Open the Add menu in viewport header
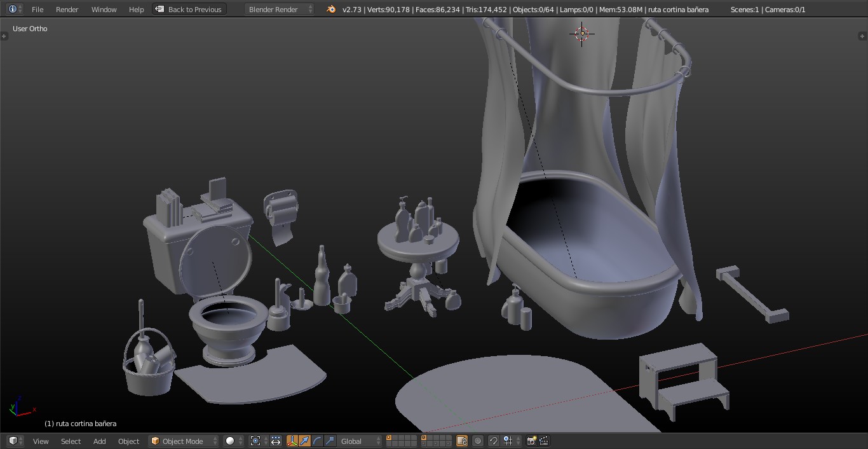Viewport: 868px width, 449px height. point(100,441)
